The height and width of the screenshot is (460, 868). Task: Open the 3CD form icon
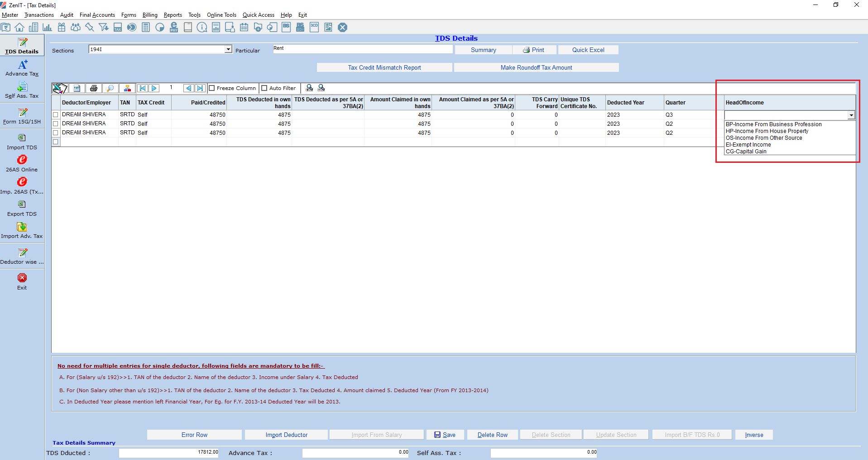[x=314, y=27]
